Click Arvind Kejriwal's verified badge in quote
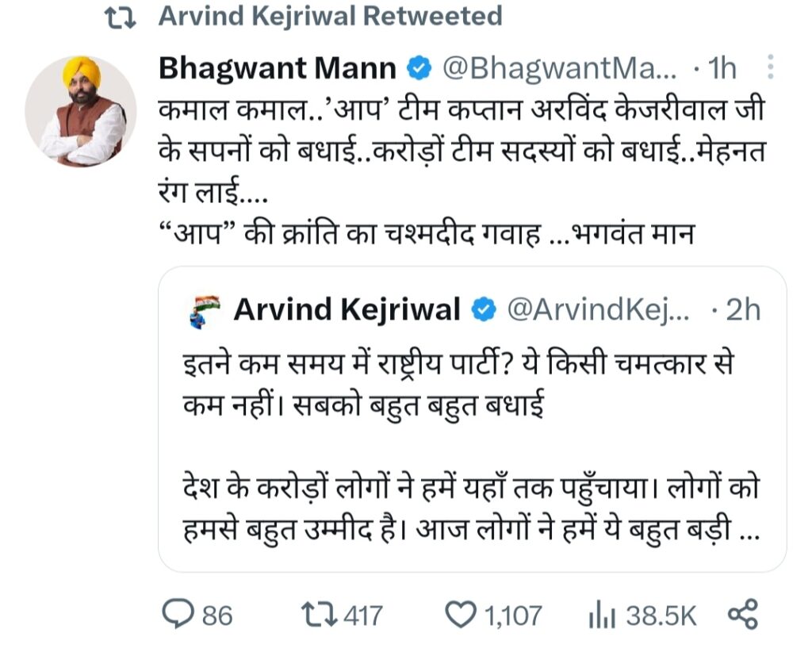Image resolution: width=812 pixels, height=652 pixels. point(483,310)
